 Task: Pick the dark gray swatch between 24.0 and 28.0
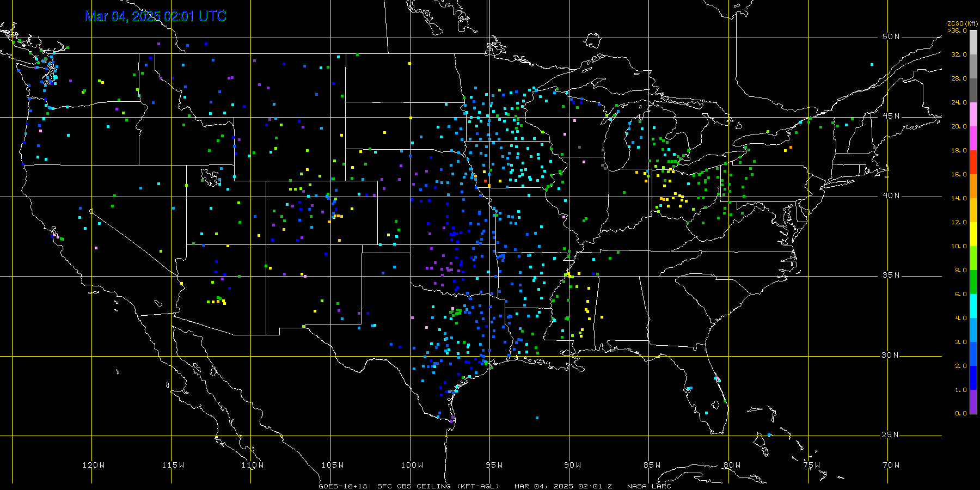coord(973,90)
